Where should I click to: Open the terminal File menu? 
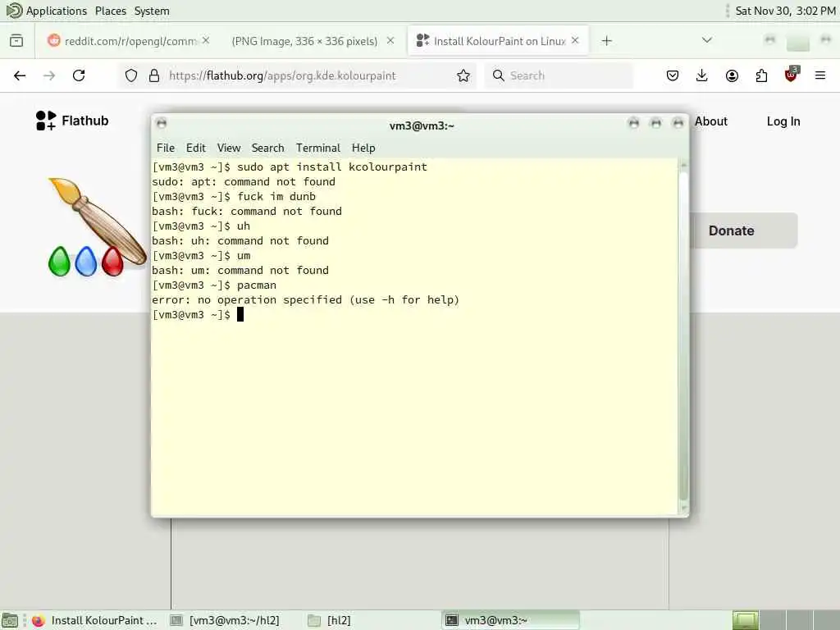click(x=166, y=148)
